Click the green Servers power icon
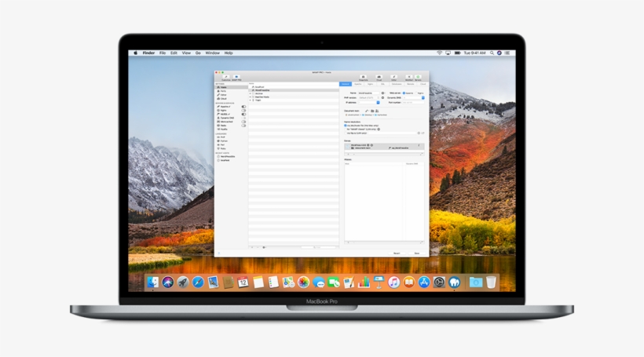 [418, 77]
